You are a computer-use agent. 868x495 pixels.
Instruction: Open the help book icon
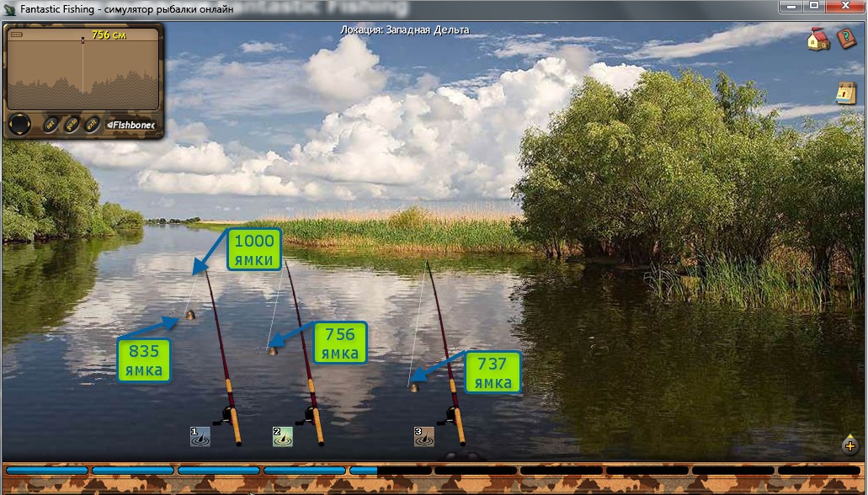[846, 40]
